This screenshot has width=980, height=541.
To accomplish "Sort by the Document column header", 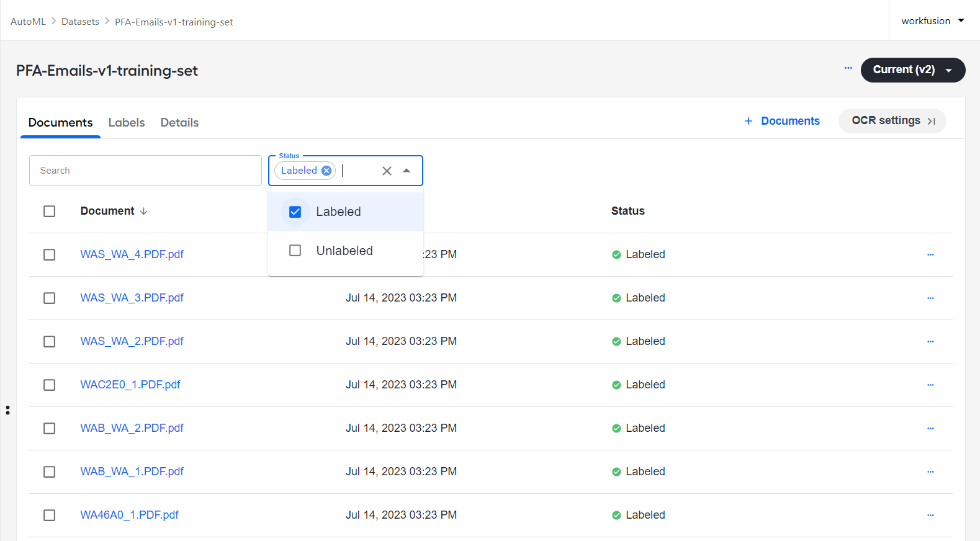I will point(107,211).
